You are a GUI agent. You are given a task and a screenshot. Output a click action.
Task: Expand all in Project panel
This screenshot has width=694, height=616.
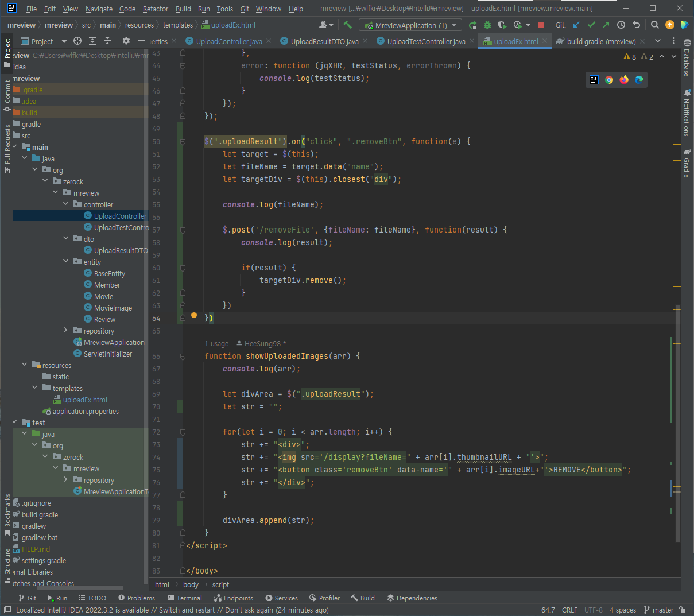pos(92,41)
